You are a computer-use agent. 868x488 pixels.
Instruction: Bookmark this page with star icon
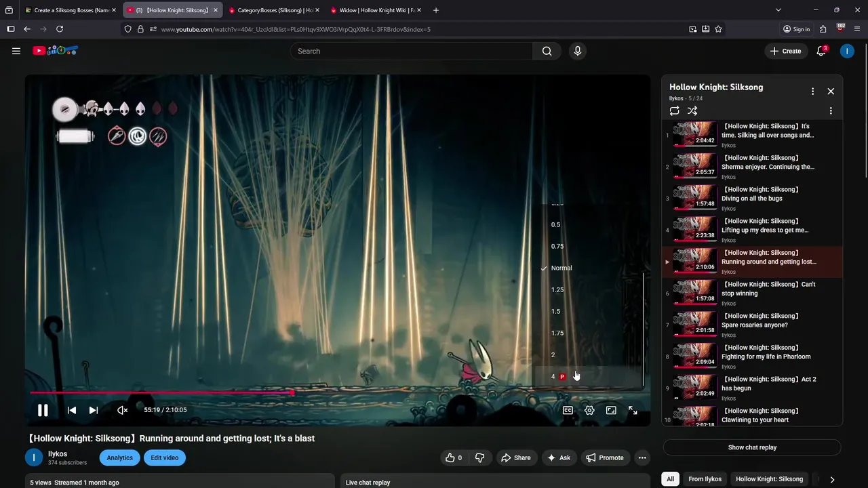[718, 29]
